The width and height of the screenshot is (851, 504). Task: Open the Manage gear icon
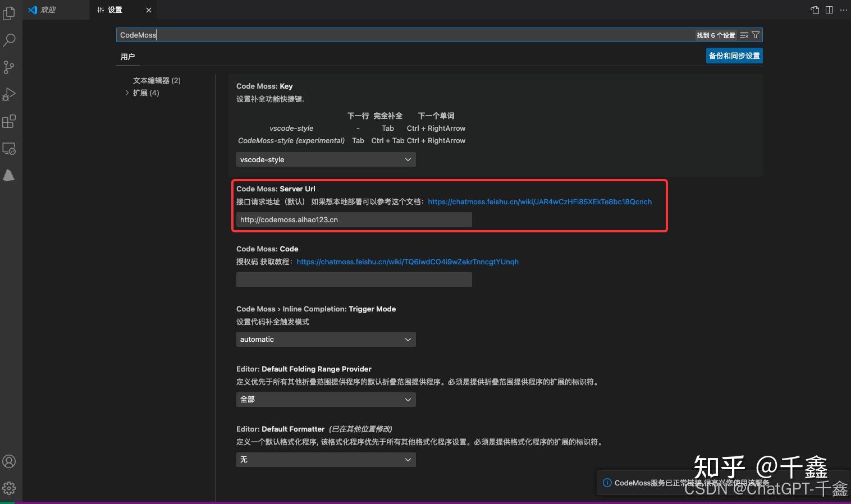tap(9, 488)
